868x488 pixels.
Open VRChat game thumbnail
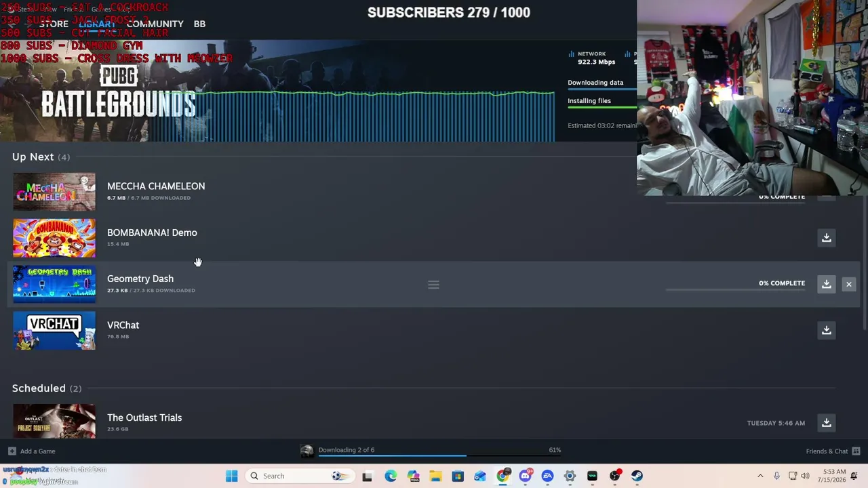tap(54, 330)
